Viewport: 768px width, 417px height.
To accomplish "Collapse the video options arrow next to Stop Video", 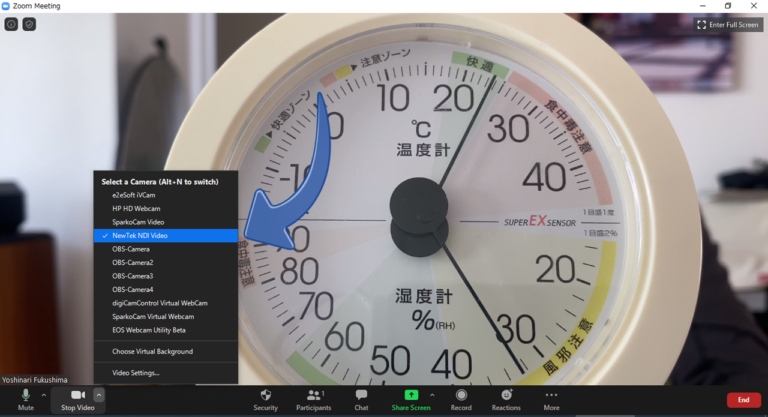I will tap(99, 395).
